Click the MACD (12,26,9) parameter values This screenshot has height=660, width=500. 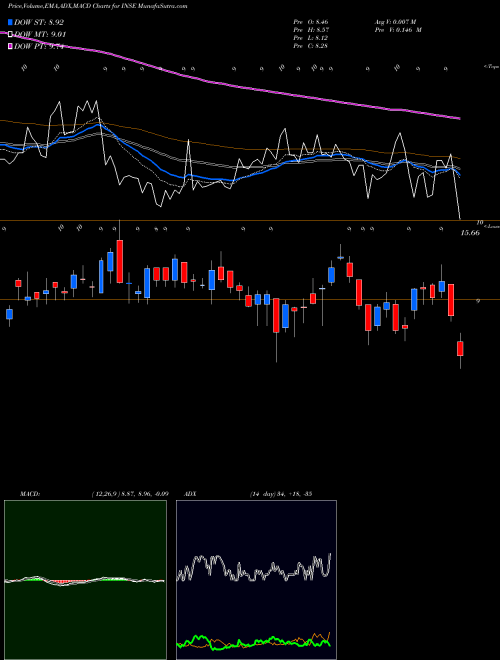click(x=130, y=494)
